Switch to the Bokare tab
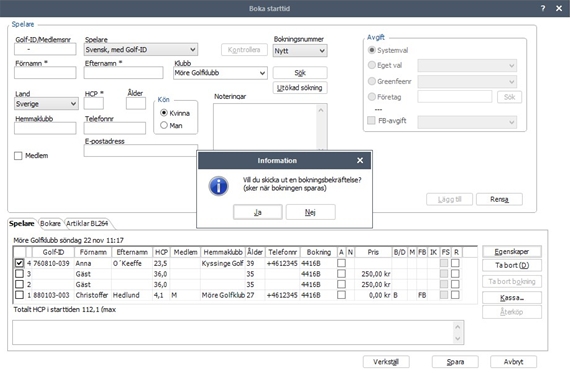The width and height of the screenshot is (570, 378). pos(50,223)
